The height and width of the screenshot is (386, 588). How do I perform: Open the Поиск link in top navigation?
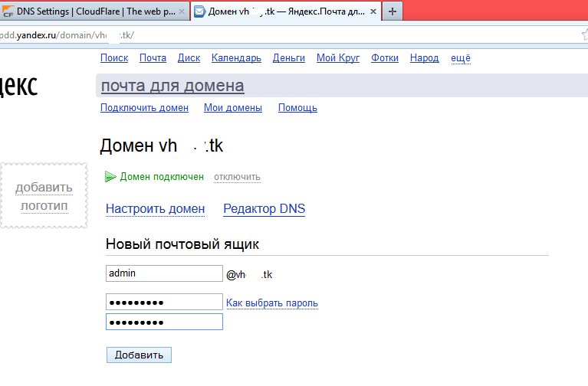[114, 58]
